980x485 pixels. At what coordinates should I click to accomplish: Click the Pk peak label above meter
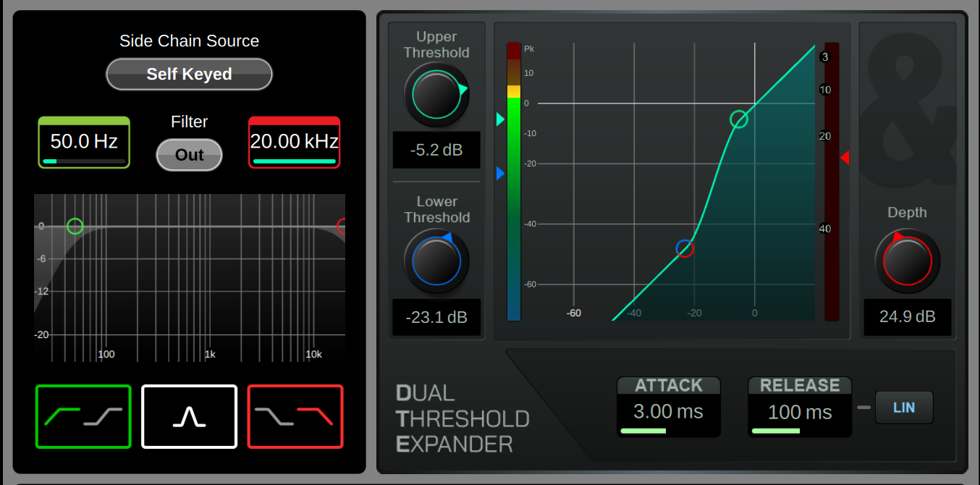pyautogui.click(x=528, y=48)
